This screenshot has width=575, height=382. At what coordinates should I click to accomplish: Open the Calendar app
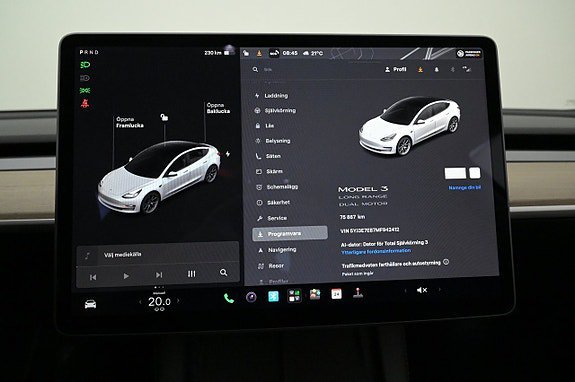click(x=336, y=294)
